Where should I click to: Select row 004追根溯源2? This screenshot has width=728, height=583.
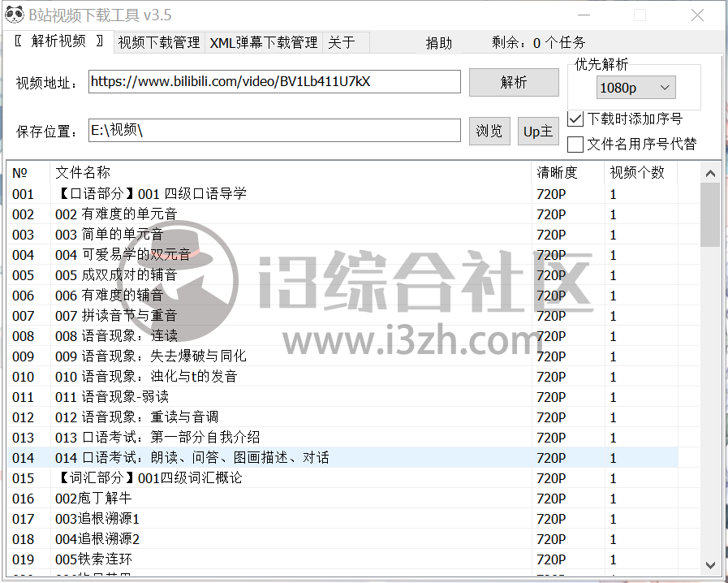[x=342, y=539]
